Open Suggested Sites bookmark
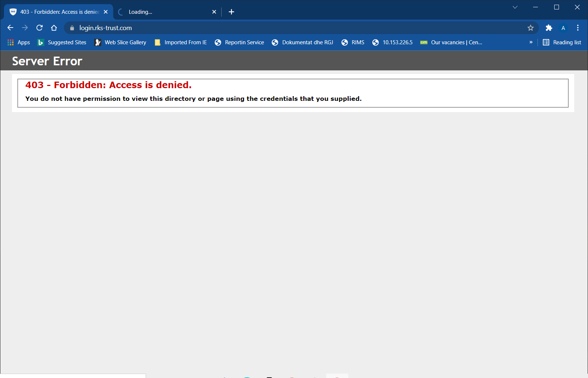The image size is (588, 378). click(62, 42)
